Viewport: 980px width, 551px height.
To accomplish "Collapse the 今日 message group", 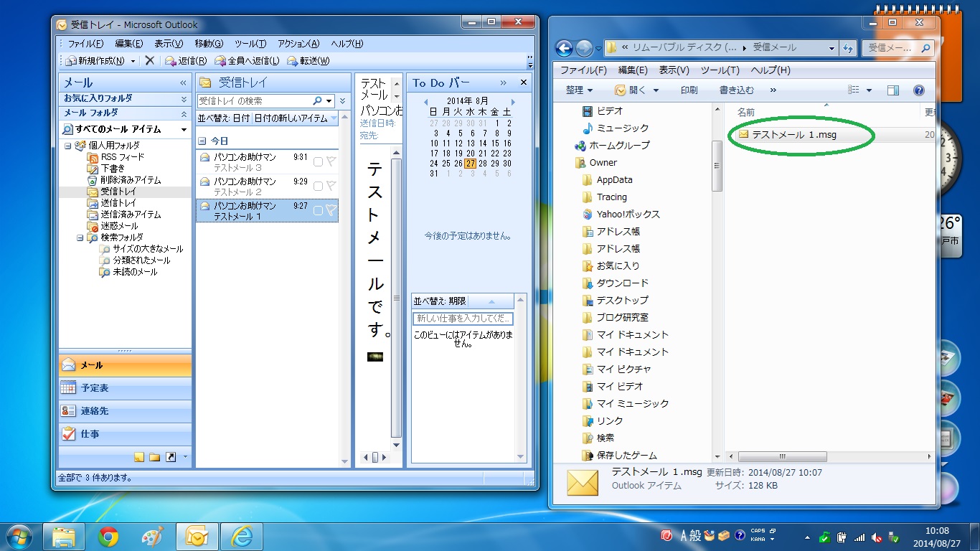I will [202, 141].
